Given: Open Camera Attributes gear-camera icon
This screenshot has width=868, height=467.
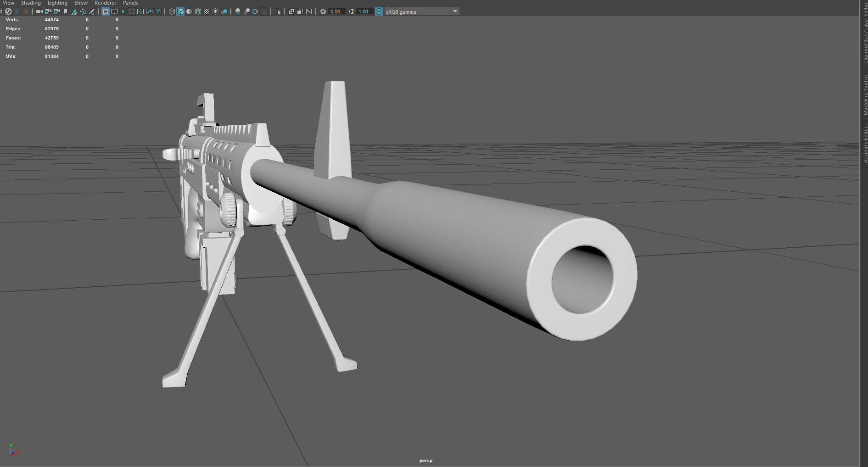Looking at the screenshot, I should (56, 11).
